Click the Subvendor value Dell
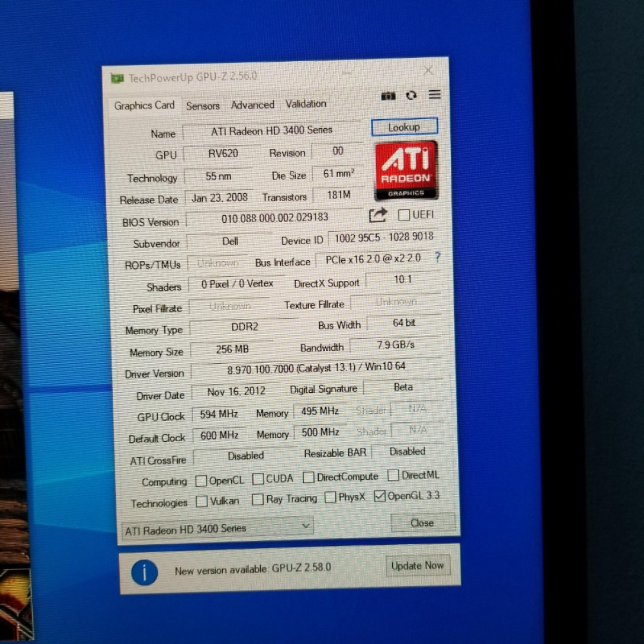 click(230, 241)
